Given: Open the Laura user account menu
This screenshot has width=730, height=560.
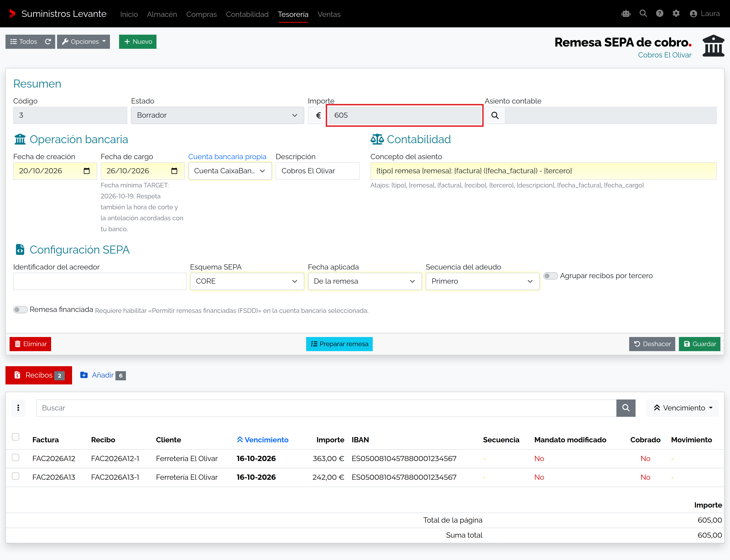Looking at the screenshot, I should (705, 14).
